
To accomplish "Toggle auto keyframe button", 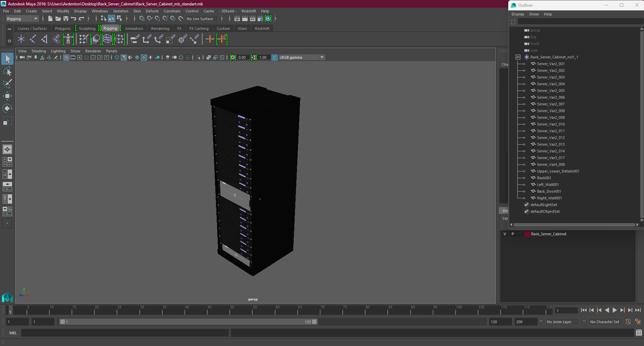I will [628, 322].
